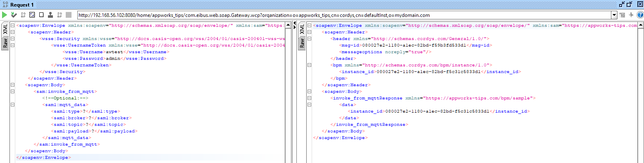The width and height of the screenshot is (644, 163).
Task: Click the Optional comment line
Action: 65,98
